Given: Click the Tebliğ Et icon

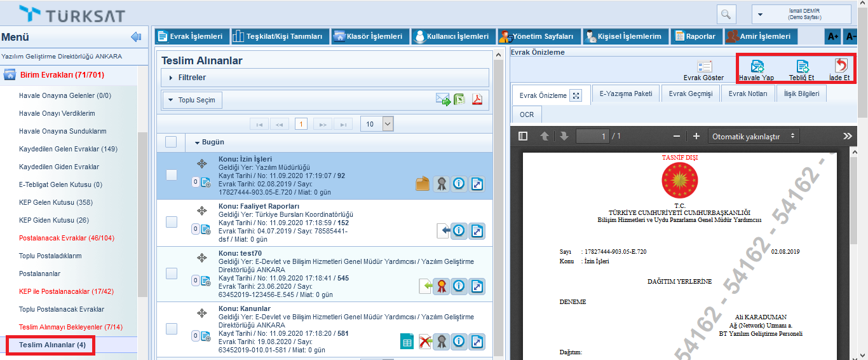Looking at the screenshot, I should [x=803, y=66].
